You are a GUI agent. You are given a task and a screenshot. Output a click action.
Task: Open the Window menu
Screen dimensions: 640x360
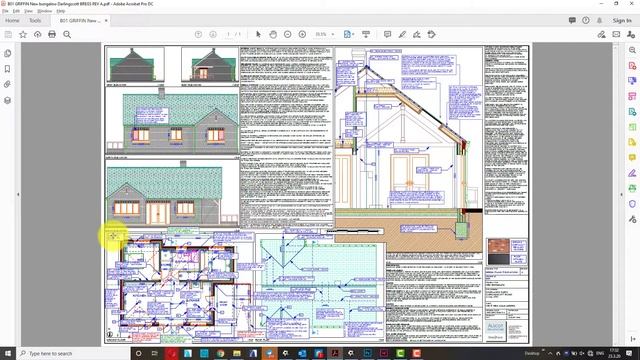coord(44,11)
